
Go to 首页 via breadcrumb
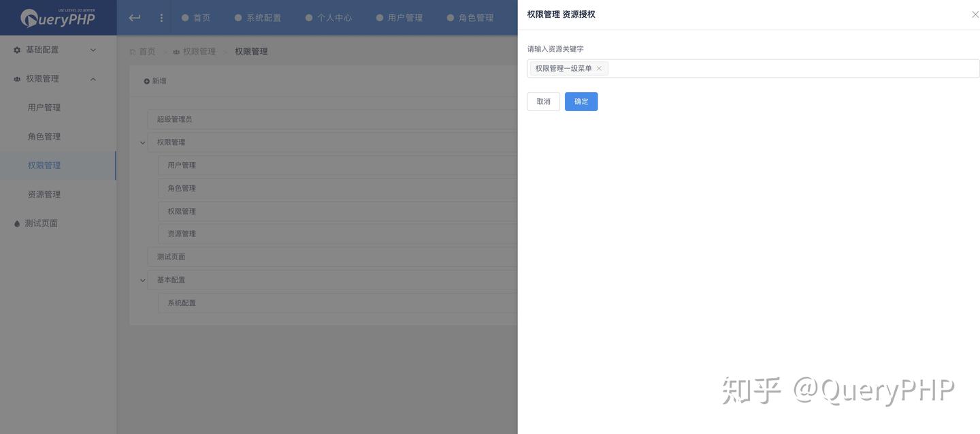coord(147,52)
